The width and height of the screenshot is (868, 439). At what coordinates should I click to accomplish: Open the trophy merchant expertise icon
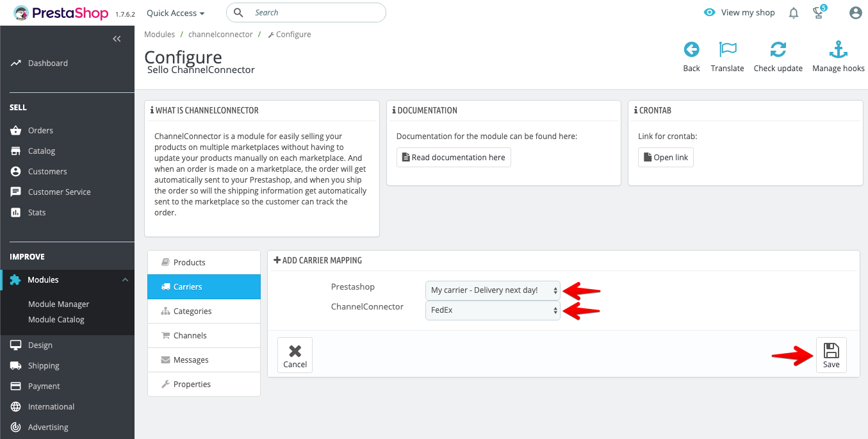point(819,12)
